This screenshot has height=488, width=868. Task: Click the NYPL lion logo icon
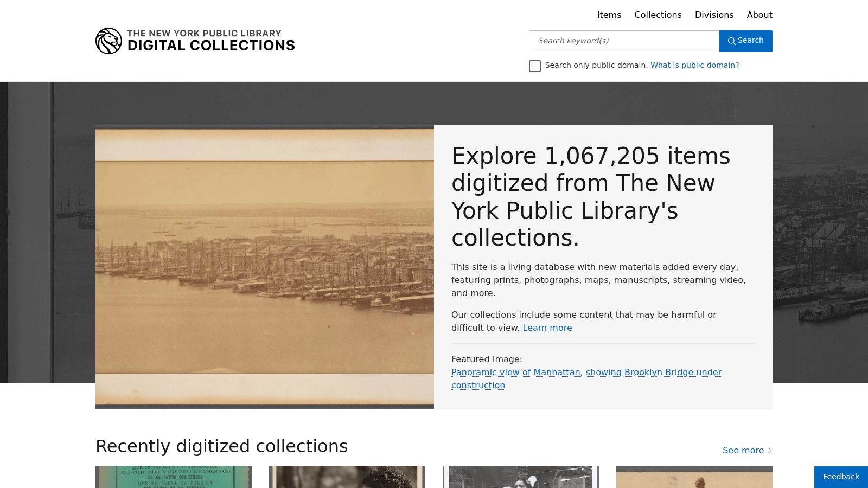tap(108, 41)
